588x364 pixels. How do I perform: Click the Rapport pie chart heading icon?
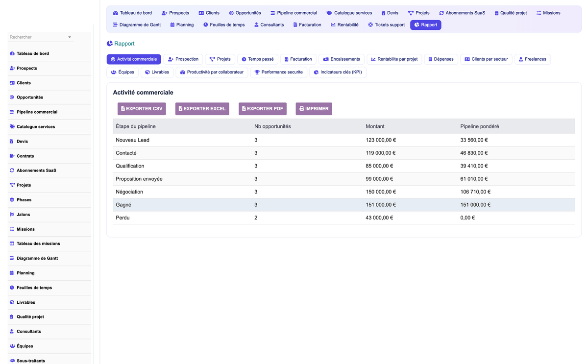point(110,44)
